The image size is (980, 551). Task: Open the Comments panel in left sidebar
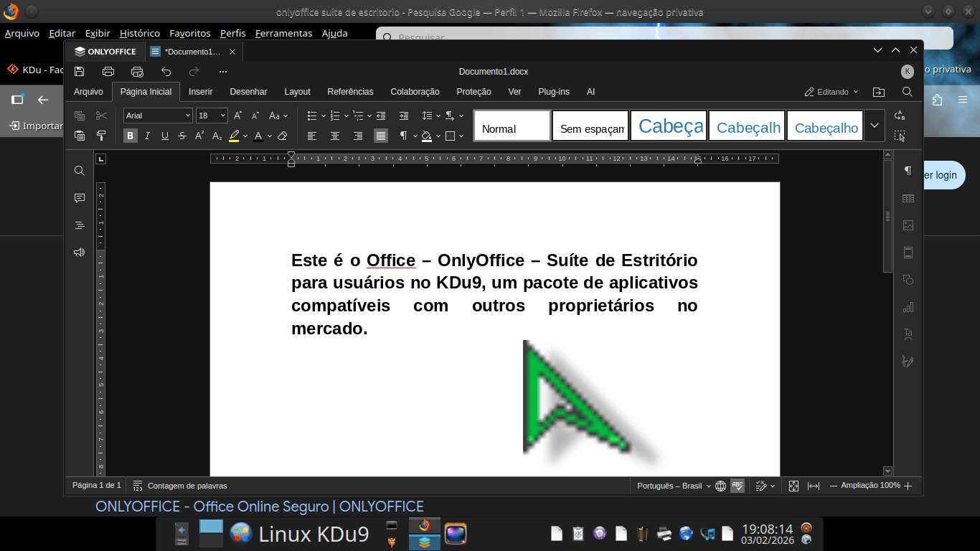[80, 198]
